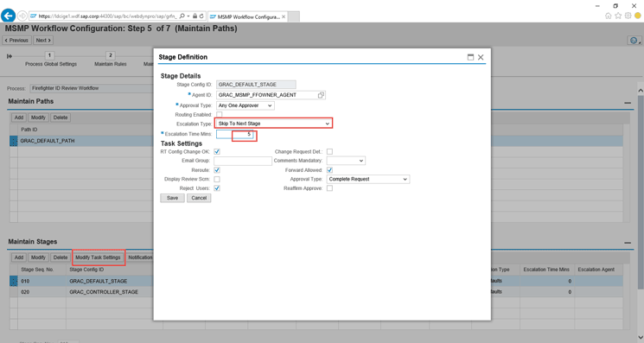This screenshot has width=644, height=343.
Task: Click Add in Maintain Paths toolbar
Action: [19, 118]
